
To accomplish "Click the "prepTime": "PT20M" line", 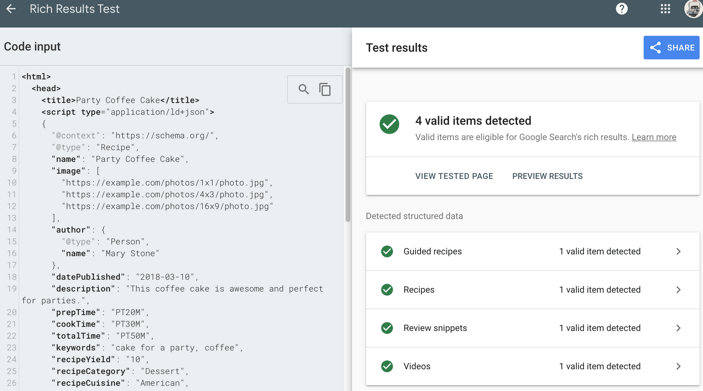I will click(x=100, y=312).
